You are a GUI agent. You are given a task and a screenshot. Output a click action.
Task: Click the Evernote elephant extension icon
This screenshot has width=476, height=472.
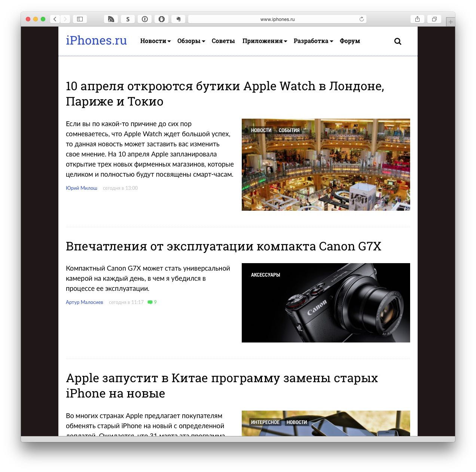click(178, 19)
